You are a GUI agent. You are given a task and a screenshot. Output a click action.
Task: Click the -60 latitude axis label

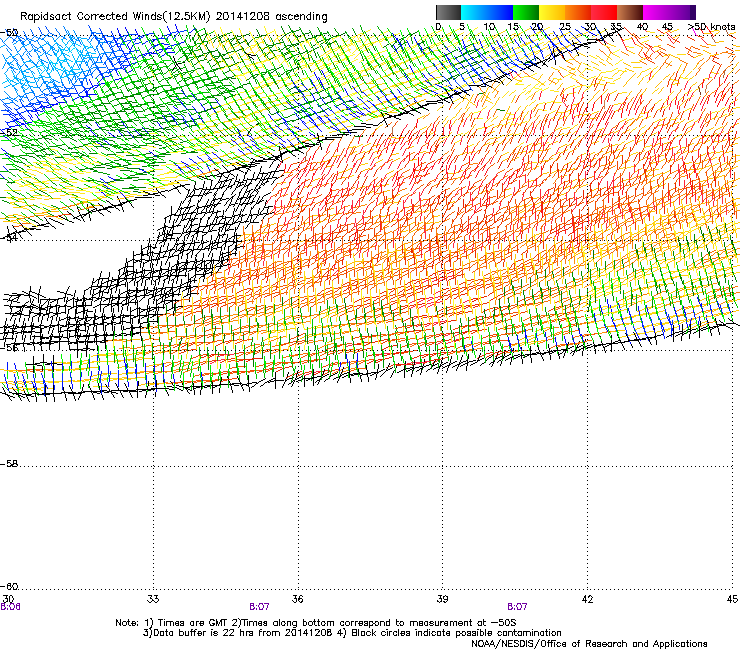pos(9,586)
